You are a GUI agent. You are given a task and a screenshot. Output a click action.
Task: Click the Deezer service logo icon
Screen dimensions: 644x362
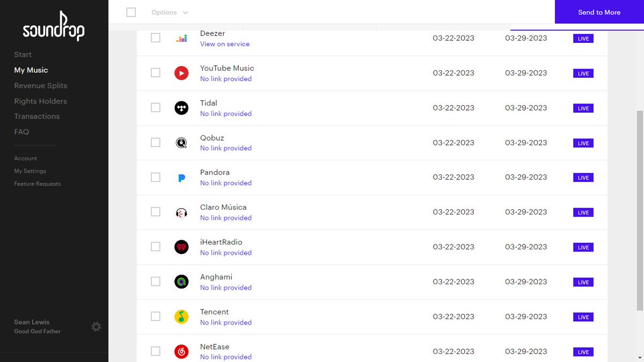(x=181, y=39)
